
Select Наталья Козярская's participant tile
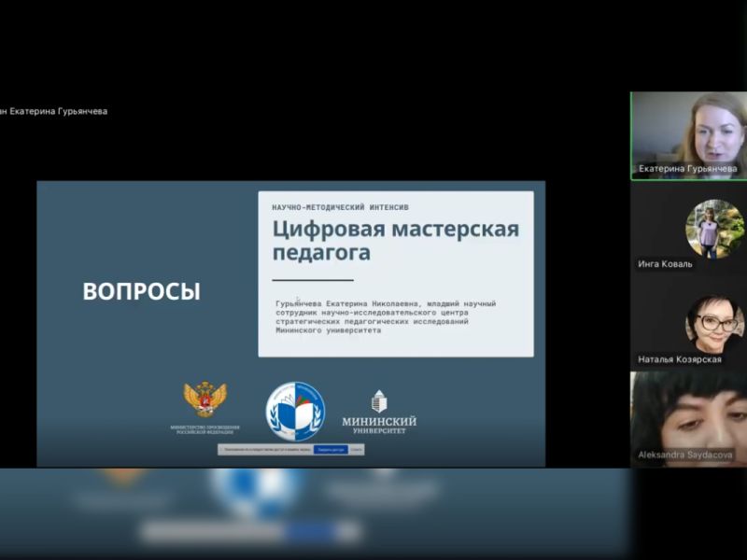pyautogui.click(x=689, y=325)
